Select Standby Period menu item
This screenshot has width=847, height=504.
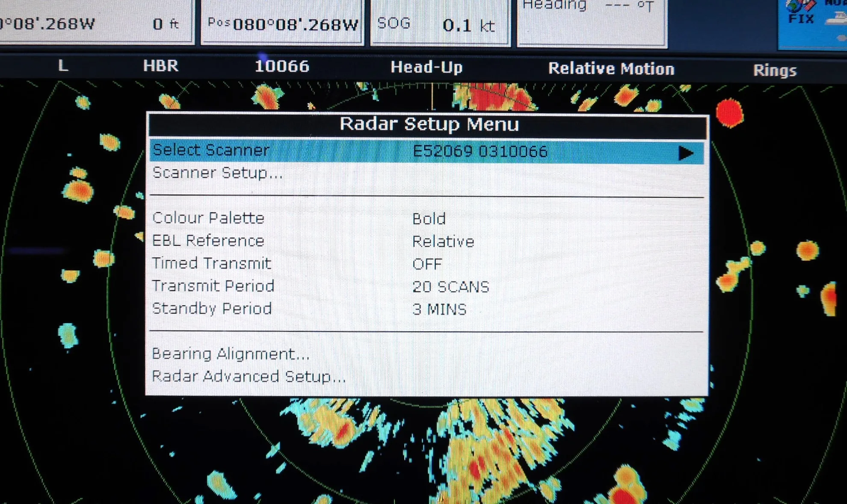click(212, 309)
